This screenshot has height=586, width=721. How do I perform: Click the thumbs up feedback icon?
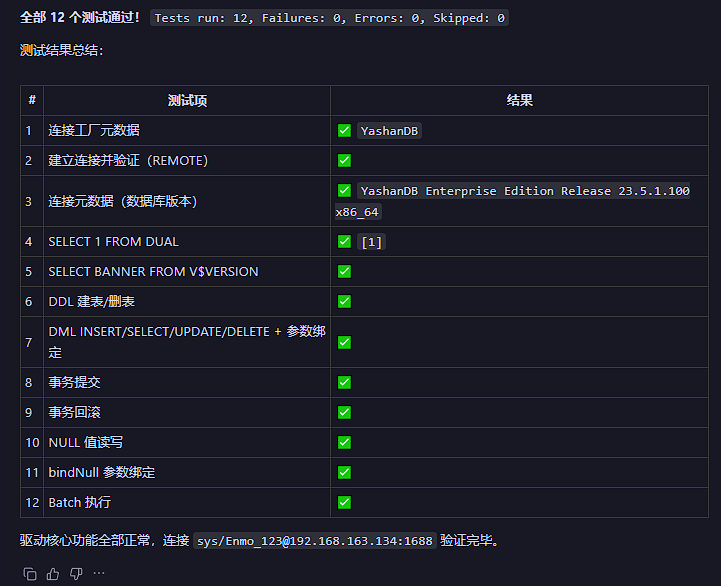coord(53,573)
